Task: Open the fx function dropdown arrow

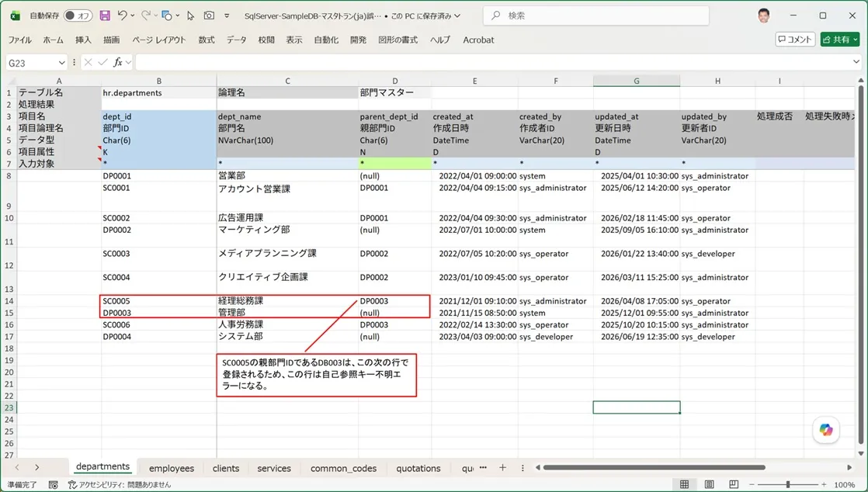Action: point(128,63)
